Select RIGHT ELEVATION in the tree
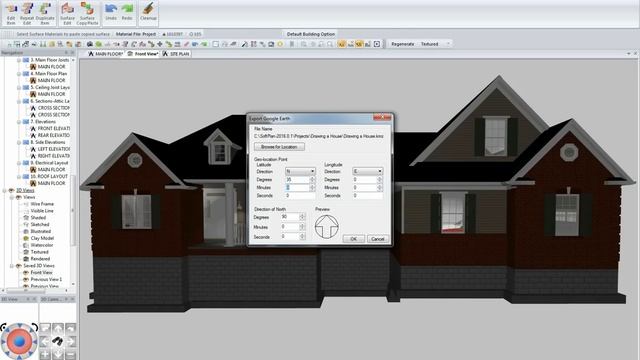 [53, 156]
